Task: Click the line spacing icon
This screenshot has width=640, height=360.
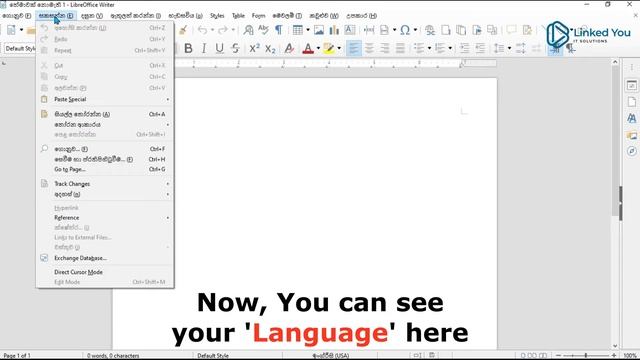Action: coord(499,49)
